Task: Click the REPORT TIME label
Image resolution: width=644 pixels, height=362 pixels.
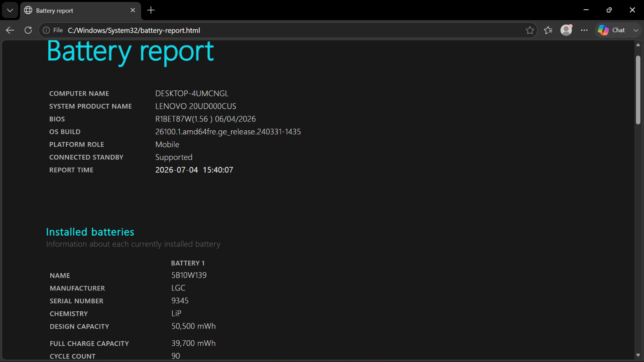Action: coord(71,170)
